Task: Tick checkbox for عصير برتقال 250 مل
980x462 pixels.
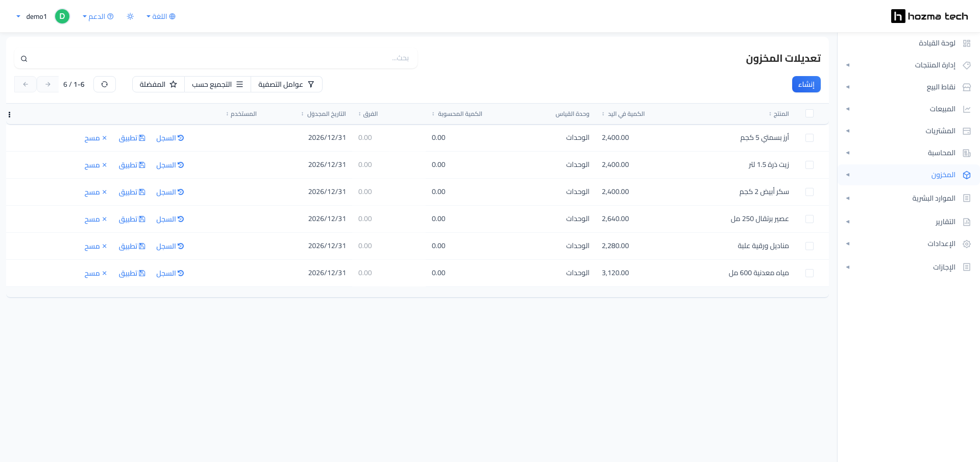Action: (x=810, y=219)
